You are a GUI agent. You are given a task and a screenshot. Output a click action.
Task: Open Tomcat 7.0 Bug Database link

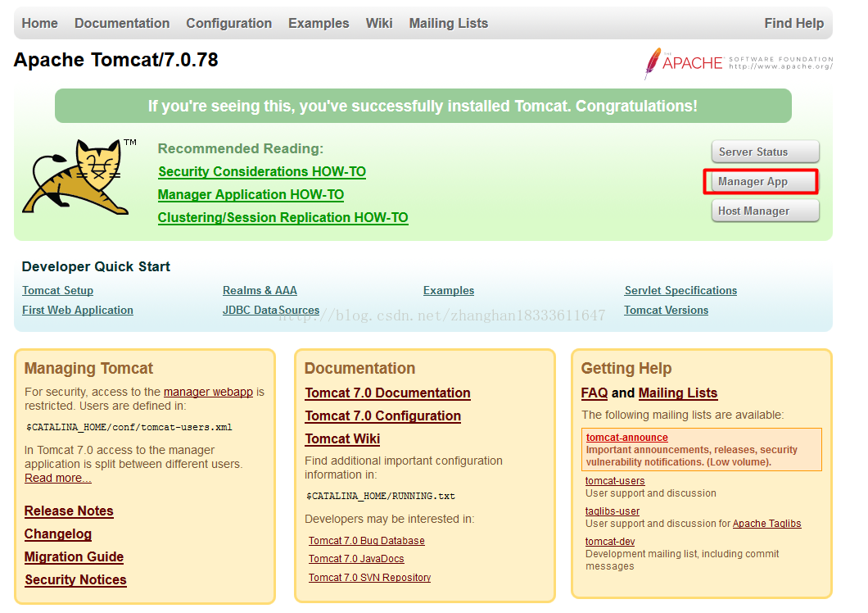coord(367,540)
